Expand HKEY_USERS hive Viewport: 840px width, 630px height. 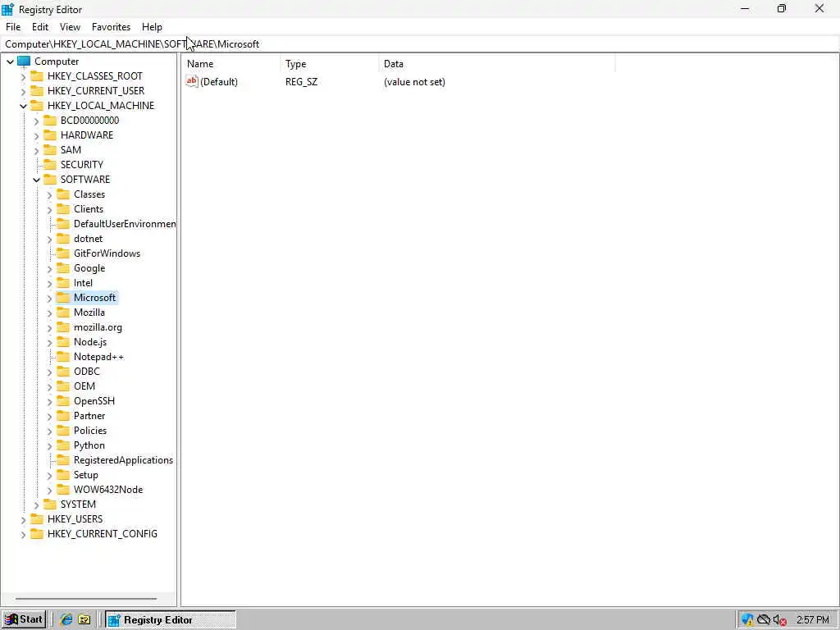(23, 519)
